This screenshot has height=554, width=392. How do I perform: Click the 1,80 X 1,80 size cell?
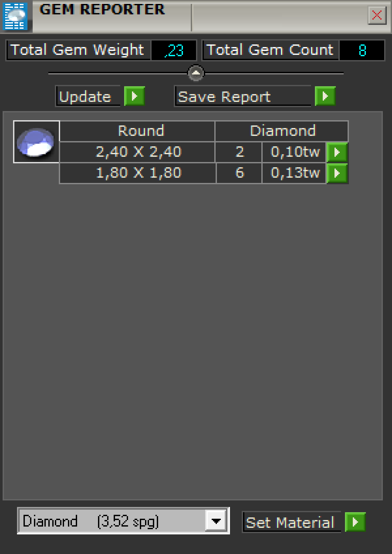click(x=138, y=173)
